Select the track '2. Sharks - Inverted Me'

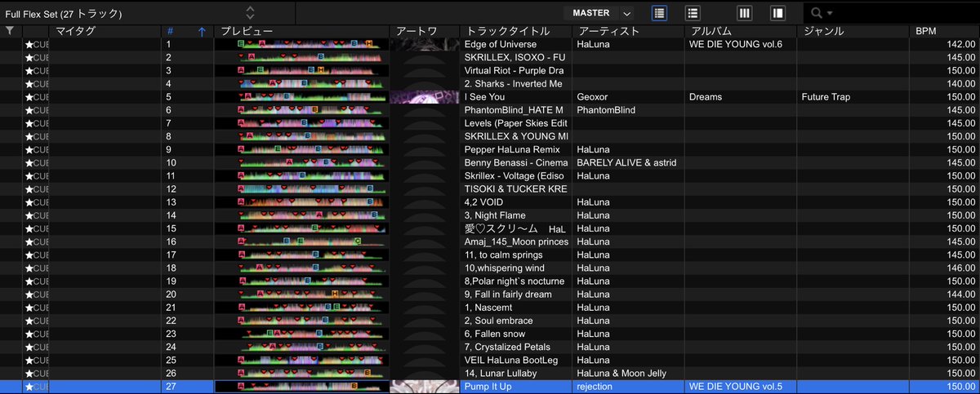point(513,84)
